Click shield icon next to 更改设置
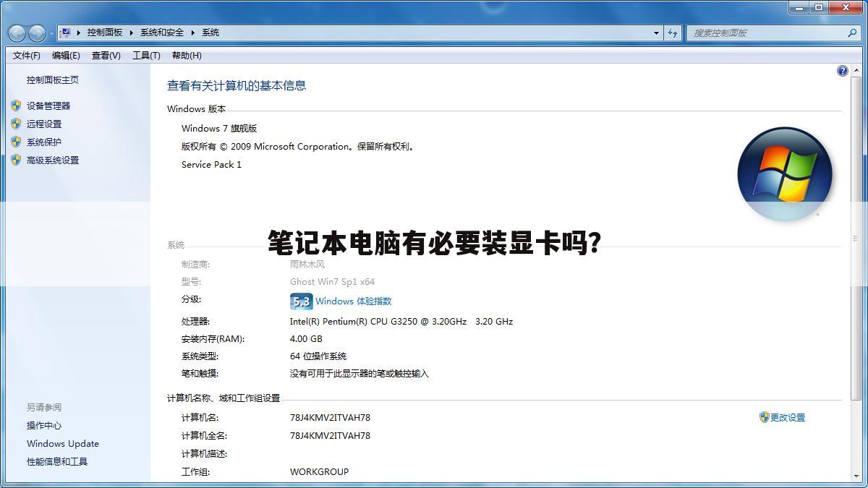The image size is (868, 488). [764, 417]
